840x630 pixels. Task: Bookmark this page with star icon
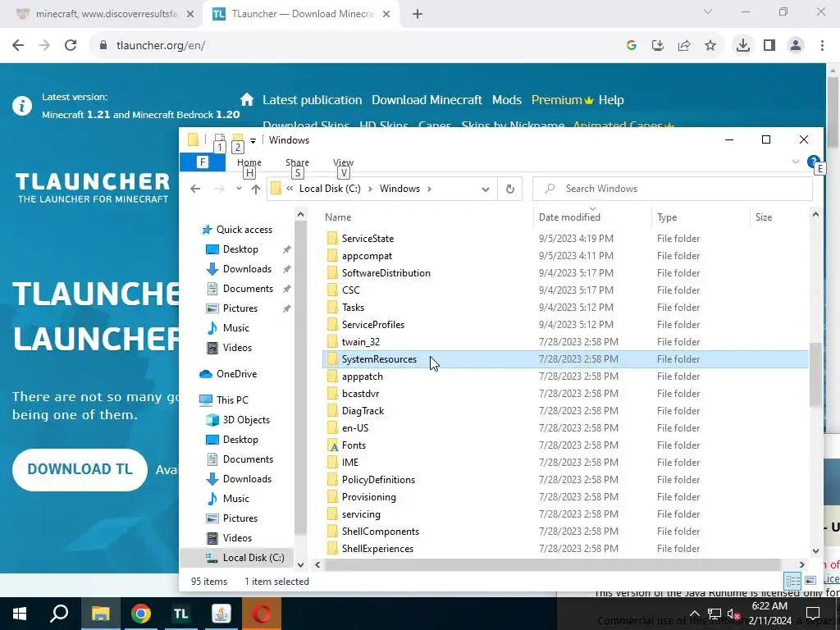710,46
